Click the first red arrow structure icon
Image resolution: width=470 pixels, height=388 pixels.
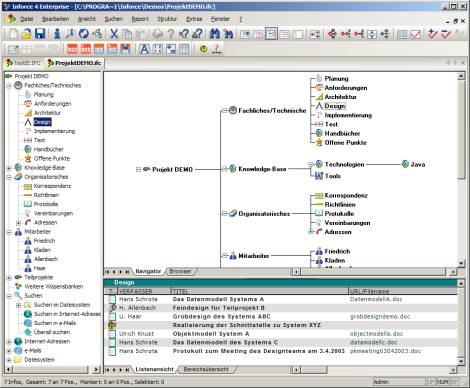332,34
